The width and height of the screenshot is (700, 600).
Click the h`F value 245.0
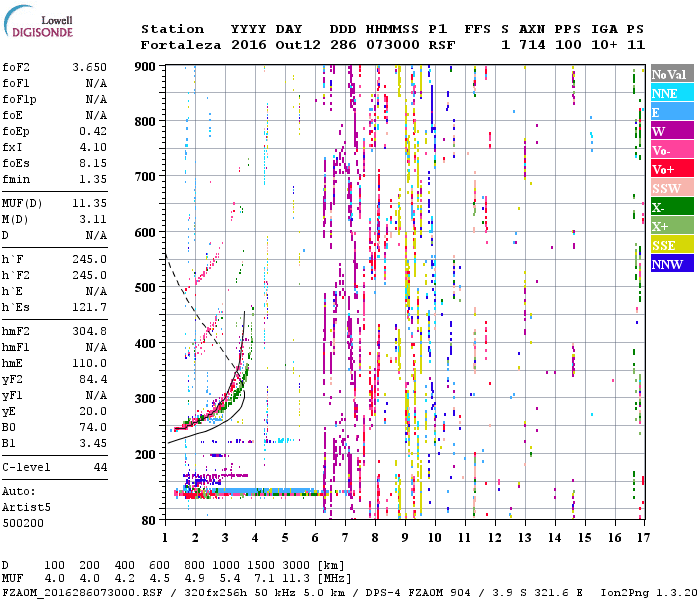click(89, 259)
